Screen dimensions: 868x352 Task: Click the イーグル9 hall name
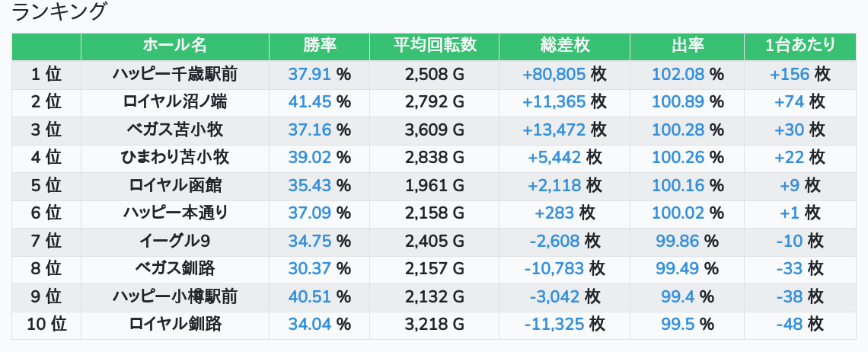174,242
